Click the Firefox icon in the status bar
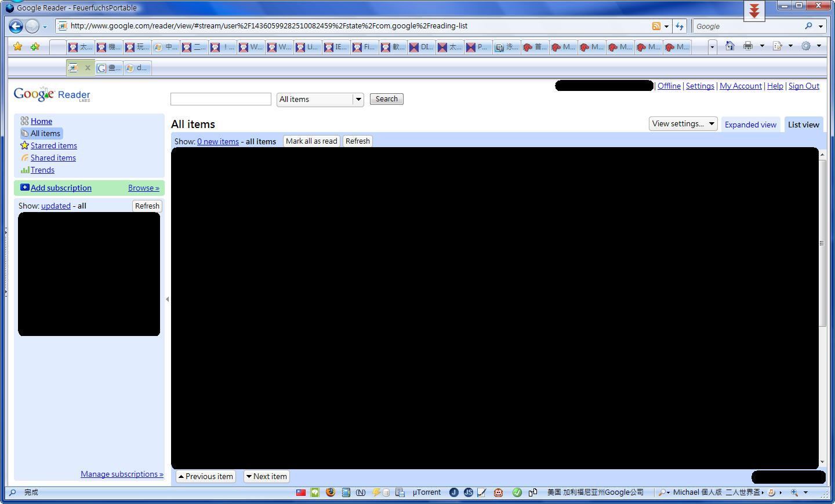 tap(331, 492)
